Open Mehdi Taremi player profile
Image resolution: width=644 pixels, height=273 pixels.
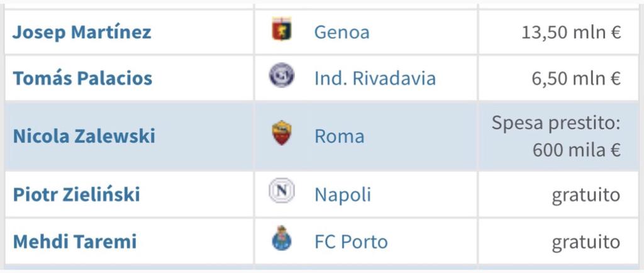click(x=75, y=242)
